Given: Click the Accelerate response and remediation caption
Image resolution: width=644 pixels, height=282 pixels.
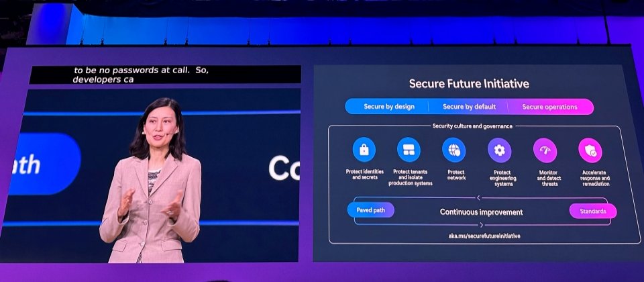Looking at the screenshot, I should [x=595, y=179].
